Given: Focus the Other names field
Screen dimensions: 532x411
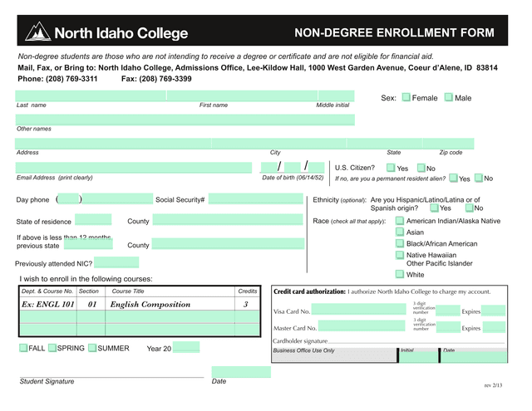Looking at the screenshot, I should click(x=185, y=120).
